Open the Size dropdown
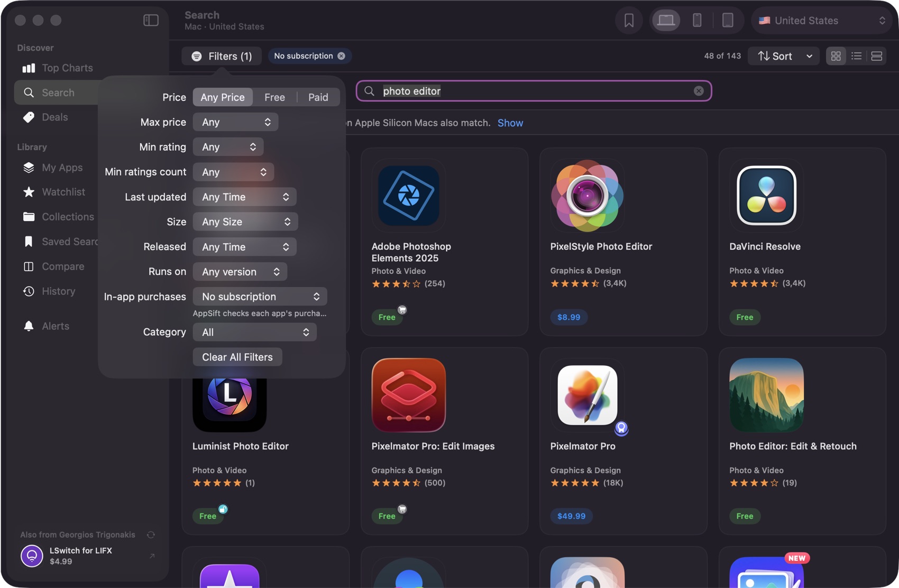The height and width of the screenshot is (588, 899). pyautogui.click(x=245, y=222)
